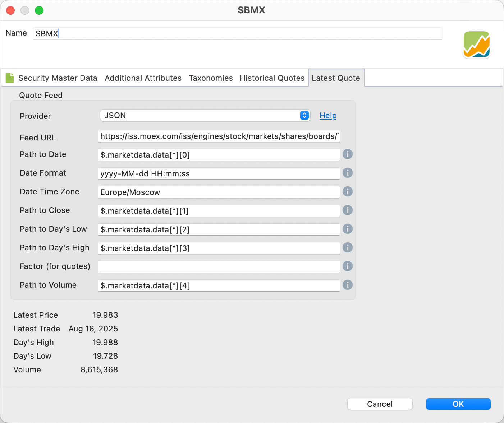The height and width of the screenshot is (423, 504).
Task: Edit the Path to Date field
Action: tap(219, 155)
